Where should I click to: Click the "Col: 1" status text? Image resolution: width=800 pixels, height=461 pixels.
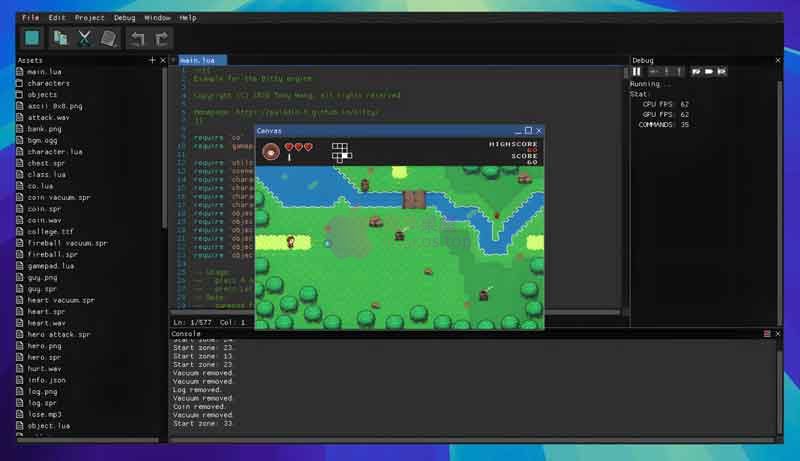click(233, 322)
